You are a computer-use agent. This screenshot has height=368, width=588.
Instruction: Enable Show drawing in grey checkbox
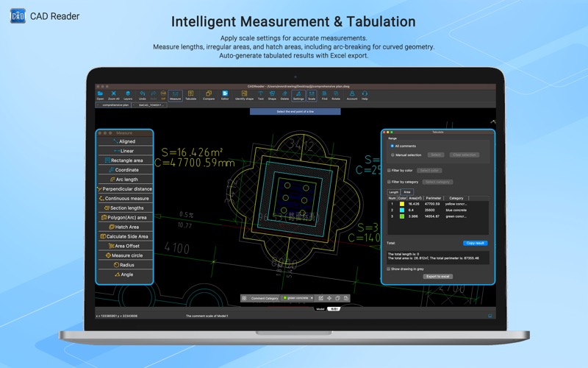pos(389,269)
